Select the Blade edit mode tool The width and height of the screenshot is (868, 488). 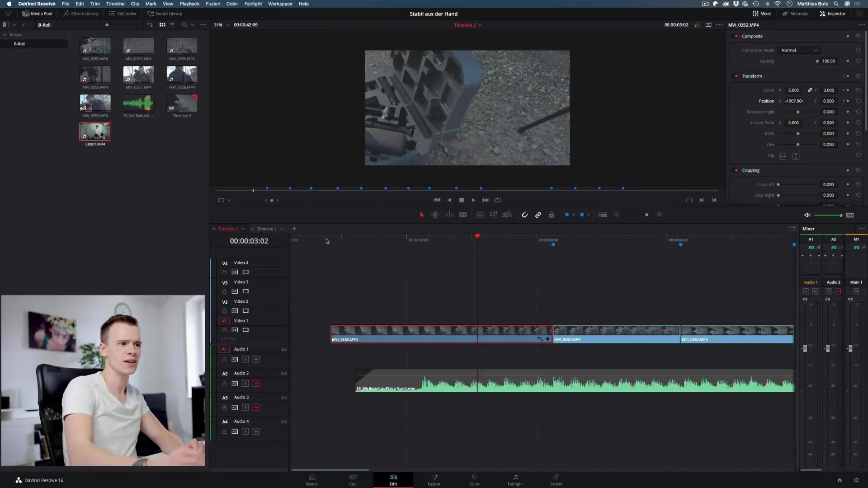point(462,215)
